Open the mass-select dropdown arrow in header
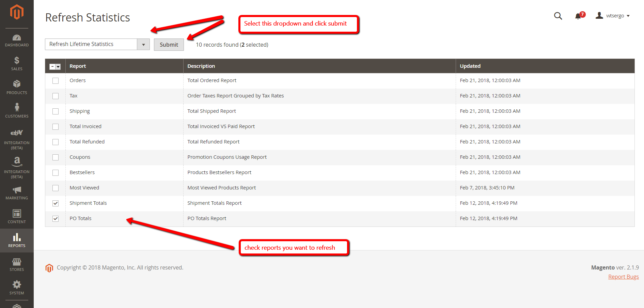The width and height of the screenshot is (644, 308). pos(58,67)
